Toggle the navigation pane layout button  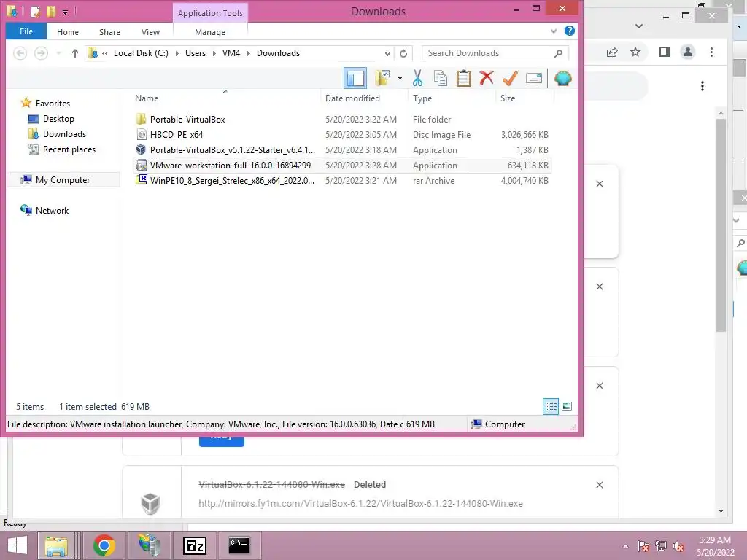click(x=355, y=78)
